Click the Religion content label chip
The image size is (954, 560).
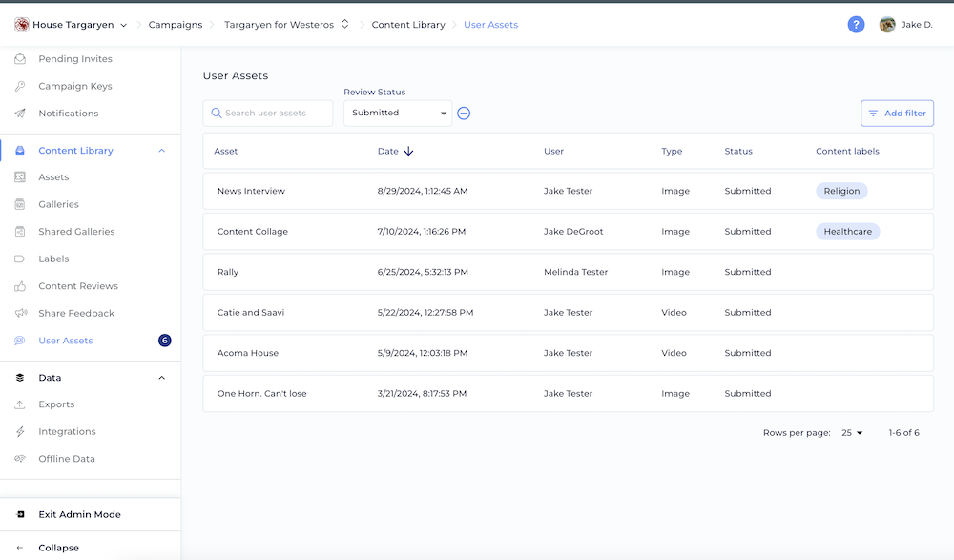[841, 191]
